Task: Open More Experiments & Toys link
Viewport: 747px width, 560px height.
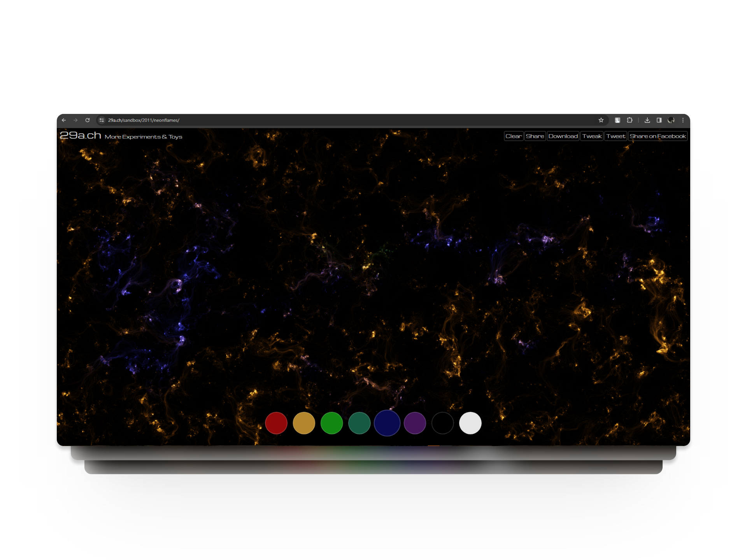Action: (x=143, y=137)
